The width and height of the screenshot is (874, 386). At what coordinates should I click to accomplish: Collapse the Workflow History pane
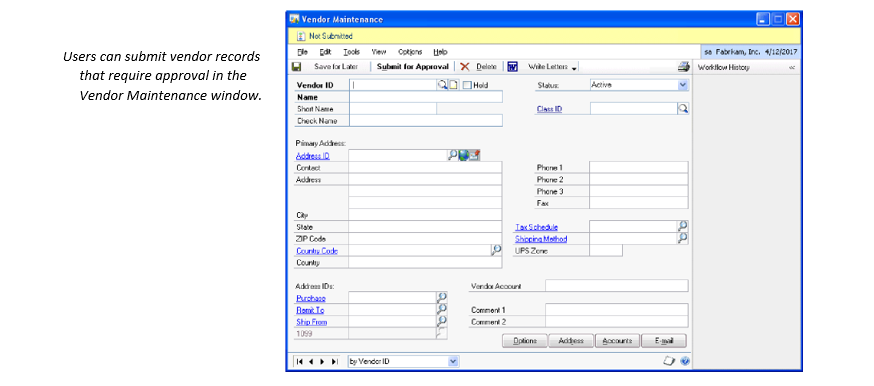pos(792,67)
